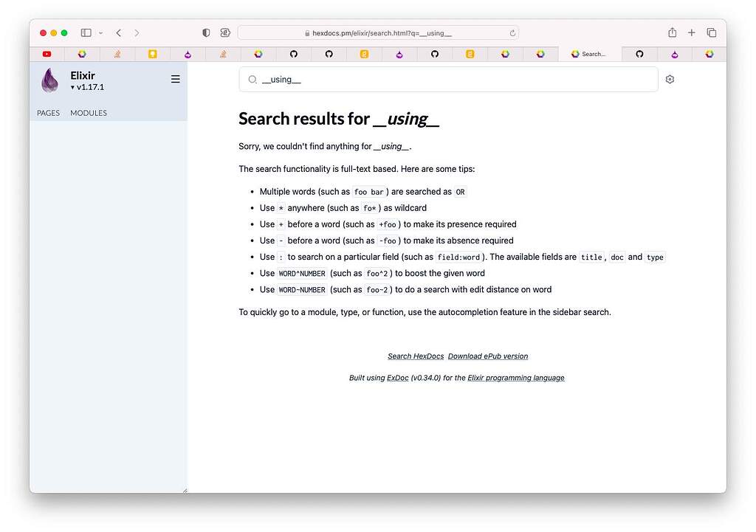Image resolution: width=756 pixels, height=532 pixels.
Task: Switch to the PAGES tab
Action: tap(47, 113)
